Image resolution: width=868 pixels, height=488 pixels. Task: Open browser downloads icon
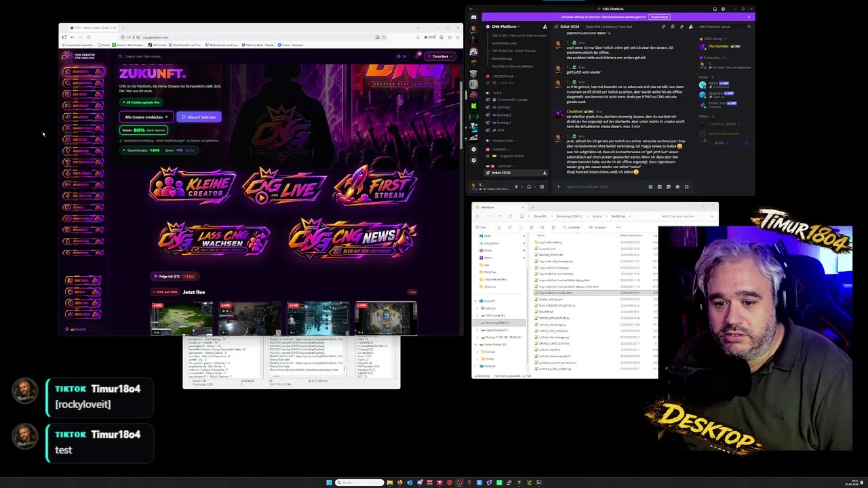[418, 37]
